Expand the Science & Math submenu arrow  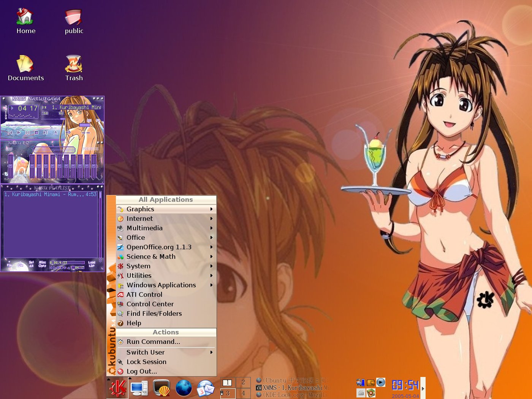(x=212, y=256)
